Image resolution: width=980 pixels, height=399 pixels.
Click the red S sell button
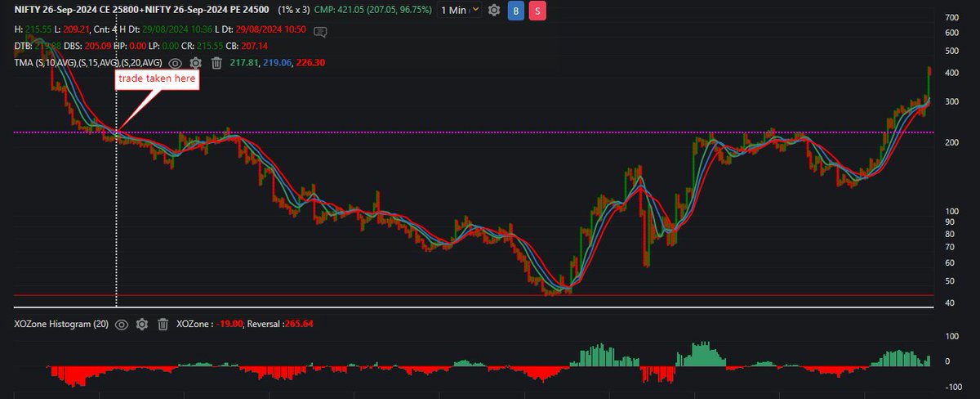537,11
